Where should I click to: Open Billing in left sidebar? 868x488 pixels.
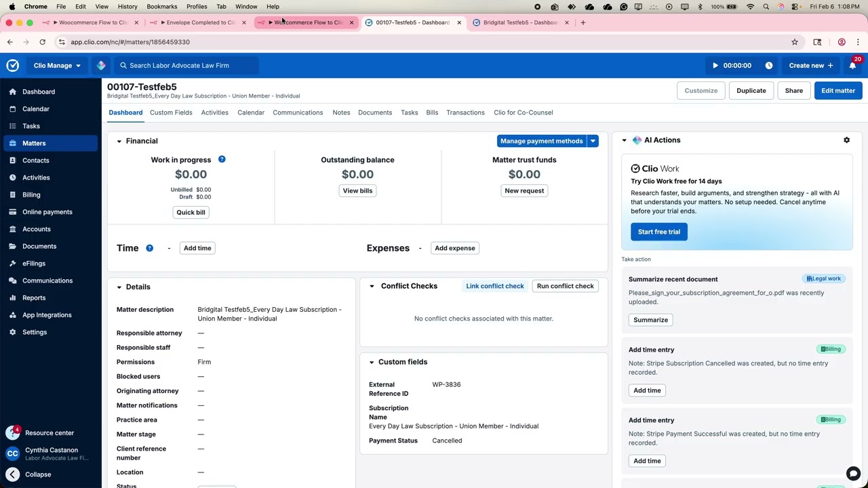[31, 195]
